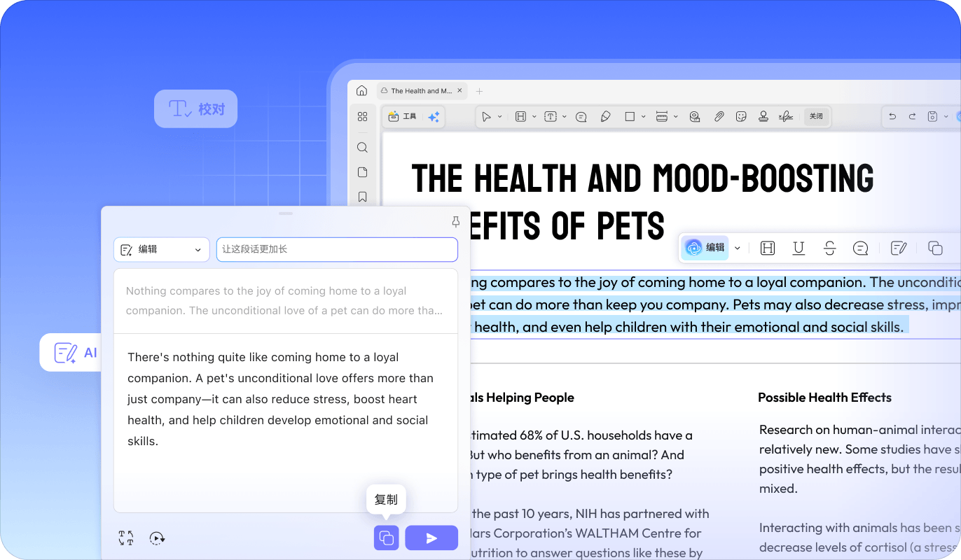This screenshot has height=560, width=961.
Task: Click the 校对 proofreading tag
Action: point(196,108)
